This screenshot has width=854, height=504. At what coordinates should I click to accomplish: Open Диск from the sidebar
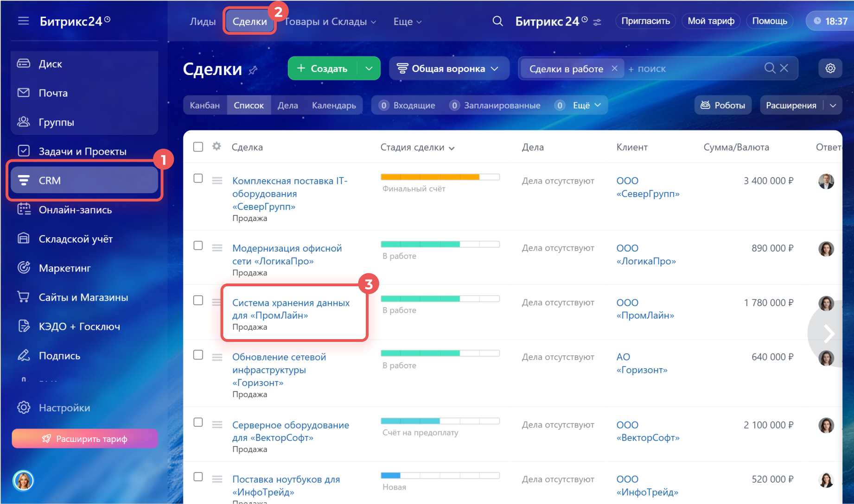tap(50, 64)
